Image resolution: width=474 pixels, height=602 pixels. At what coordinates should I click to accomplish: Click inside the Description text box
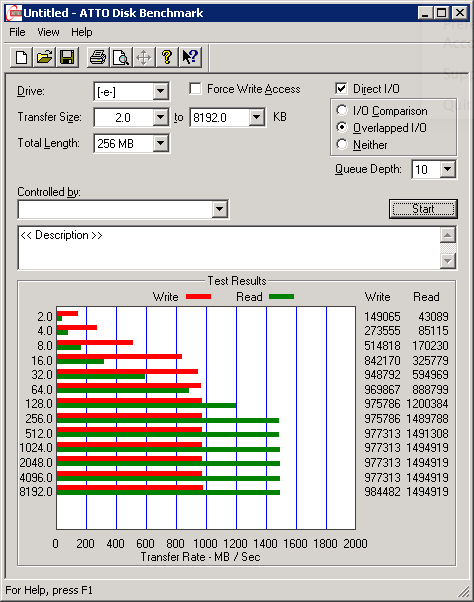coord(229,248)
